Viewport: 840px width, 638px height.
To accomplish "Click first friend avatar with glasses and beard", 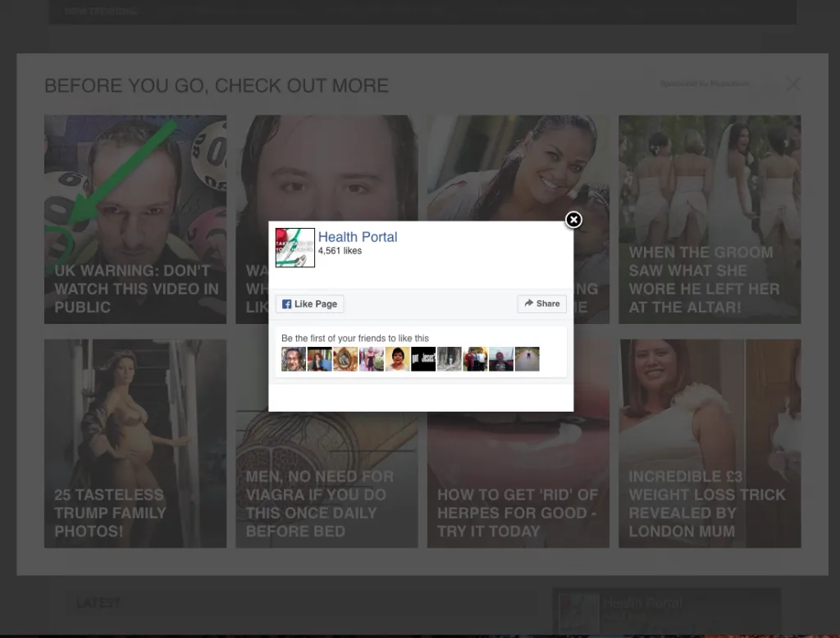I will [x=294, y=359].
